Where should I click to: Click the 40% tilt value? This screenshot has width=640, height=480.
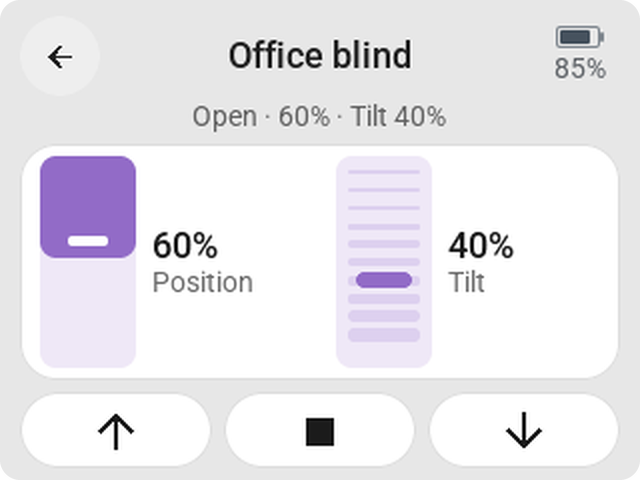[481, 245]
